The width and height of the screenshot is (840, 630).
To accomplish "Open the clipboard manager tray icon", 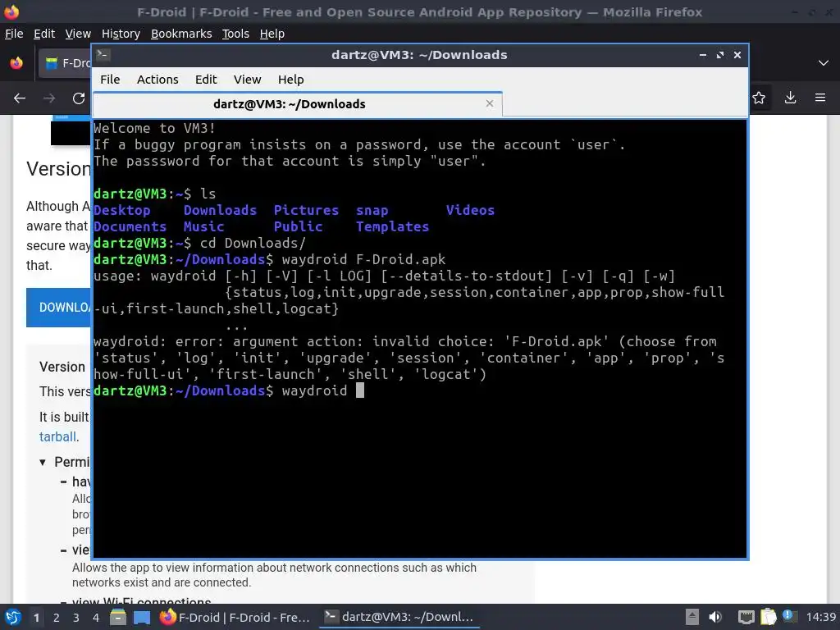I will point(768,617).
